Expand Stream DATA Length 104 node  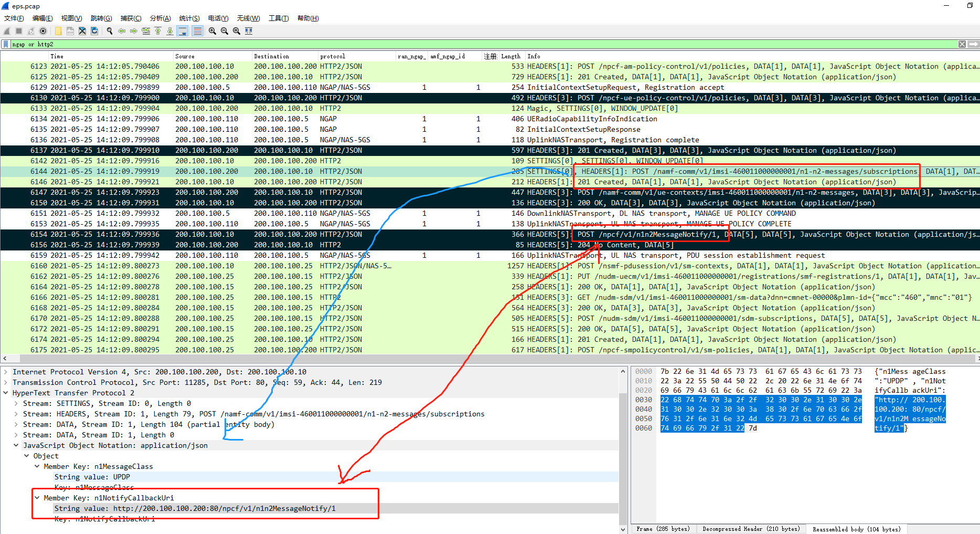click(16, 425)
